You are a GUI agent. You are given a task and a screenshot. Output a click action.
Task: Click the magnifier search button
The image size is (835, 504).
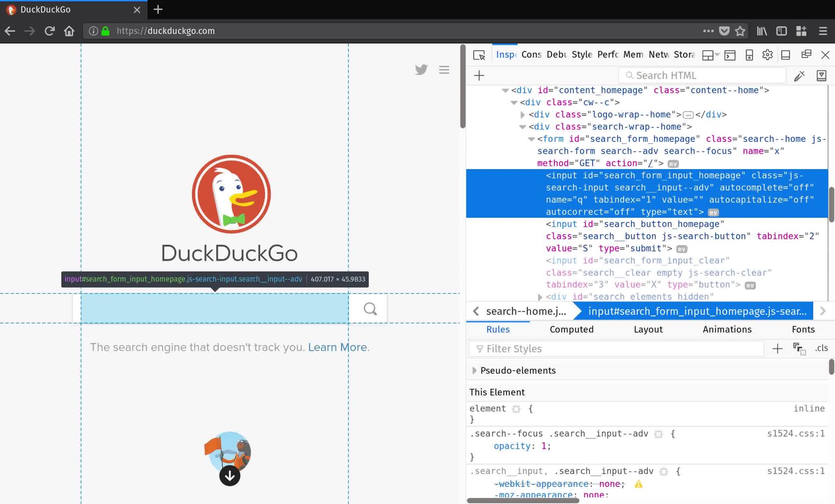(370, 309)
